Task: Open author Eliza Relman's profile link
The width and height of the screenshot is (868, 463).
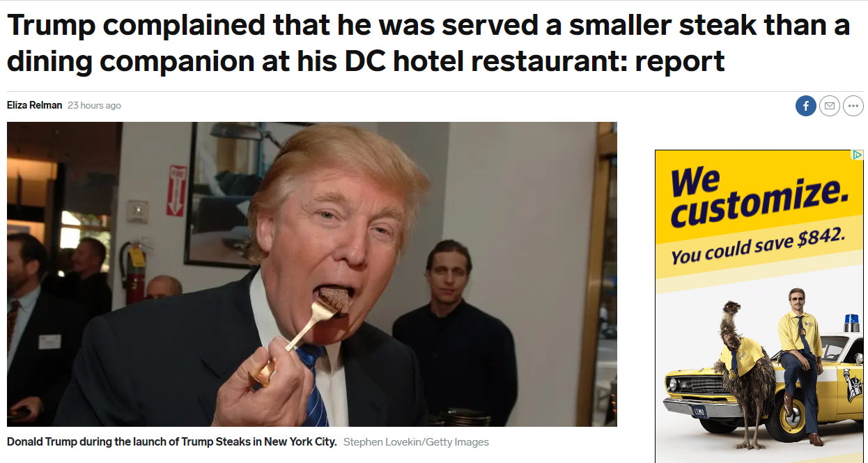Action: click(34, 105)
